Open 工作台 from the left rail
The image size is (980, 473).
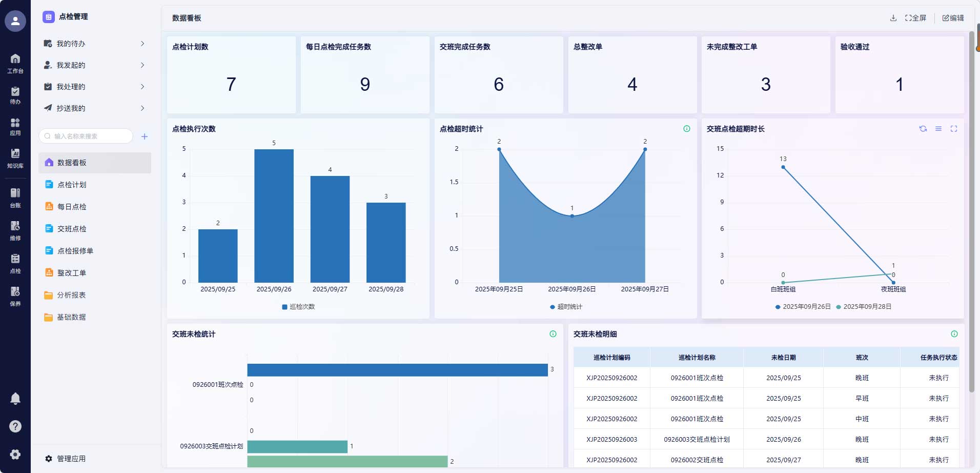click(x=15, y=63)
